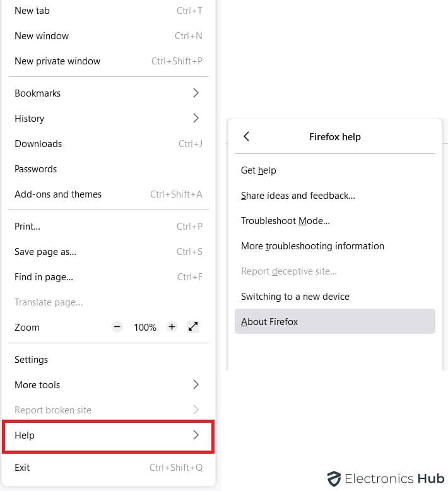Screen dimensions: 448x491
Task: Click Get help
Action: pos(259,170)
